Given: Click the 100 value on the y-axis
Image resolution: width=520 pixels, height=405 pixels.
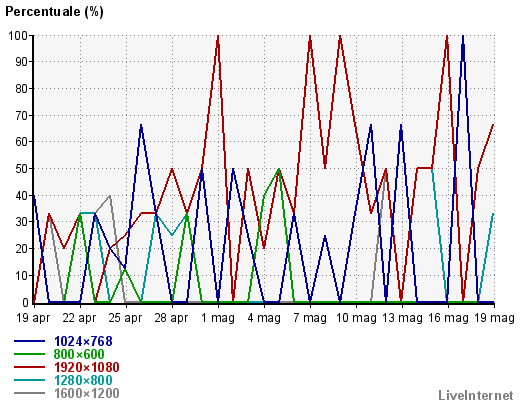Looking at the screenshot, I should (x=18, y=35).
